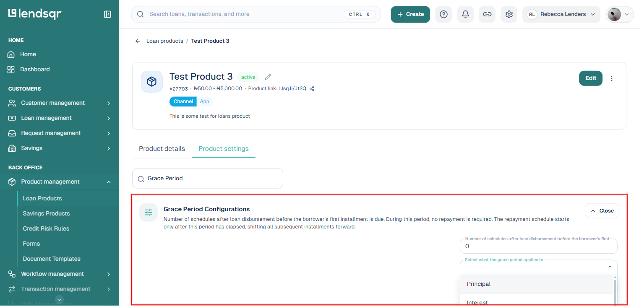Image resolution: width=644 pixels, height=306 pixels.
Task: Collapse Product management menu
Action: pos(60,182)
